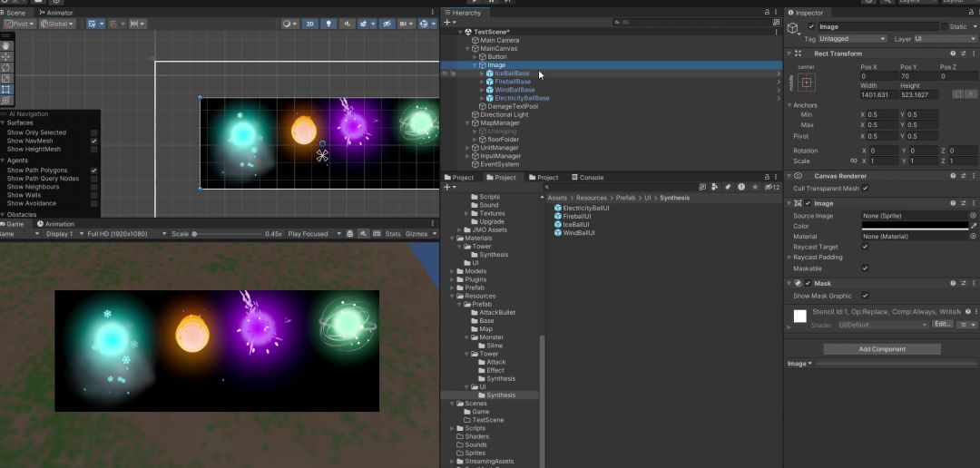Open object picker for Source Image
This screenshot has height=468, width=980.
tap(974, 216)
